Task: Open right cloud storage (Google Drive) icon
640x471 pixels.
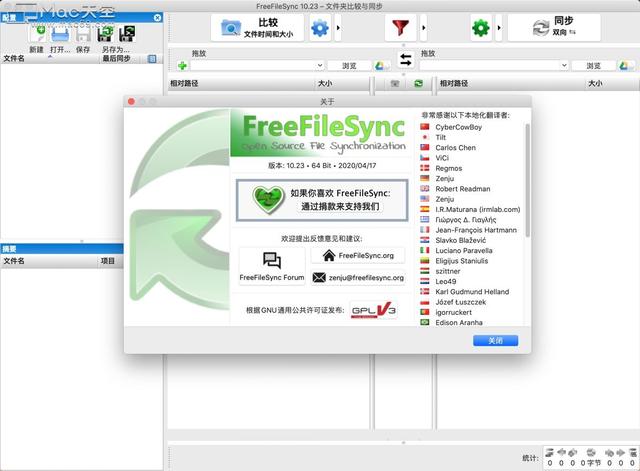Action: point(624,65)
